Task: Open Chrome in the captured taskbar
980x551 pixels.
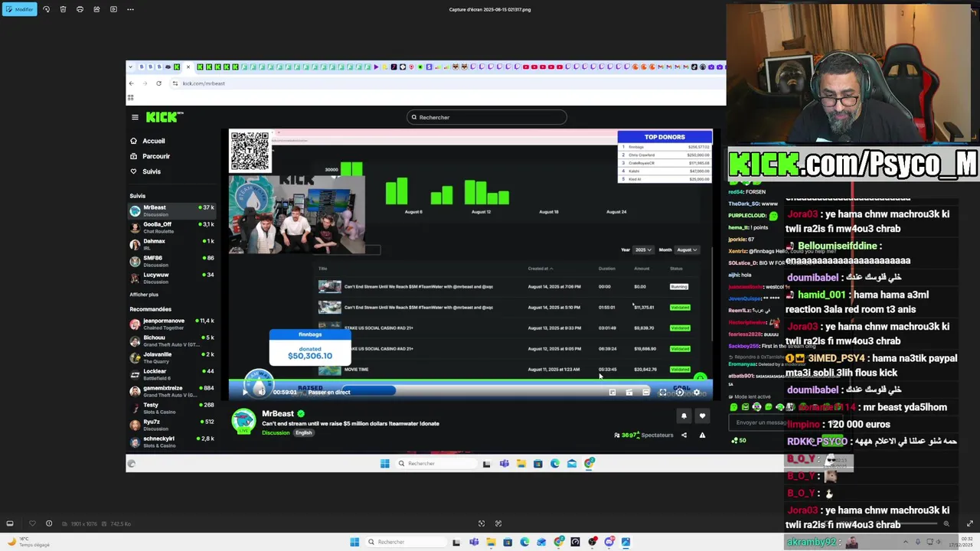Action: (589, 463)
